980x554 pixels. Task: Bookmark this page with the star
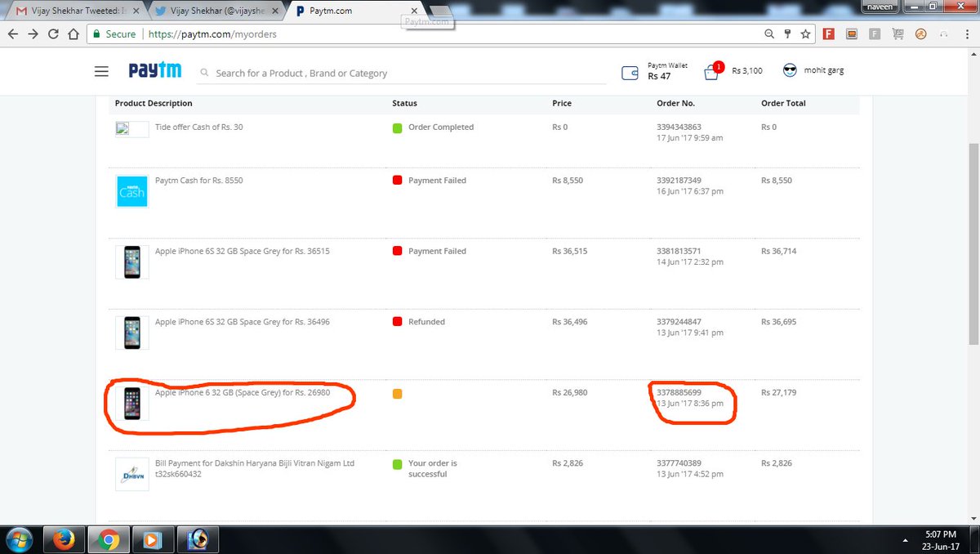tap(806, 34)
